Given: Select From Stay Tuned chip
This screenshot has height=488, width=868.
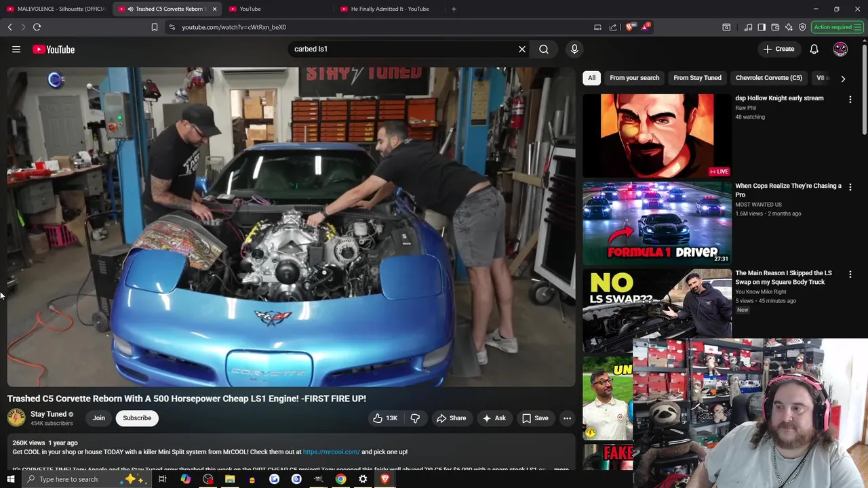Looking at the screenshot, I should point(697,78).
